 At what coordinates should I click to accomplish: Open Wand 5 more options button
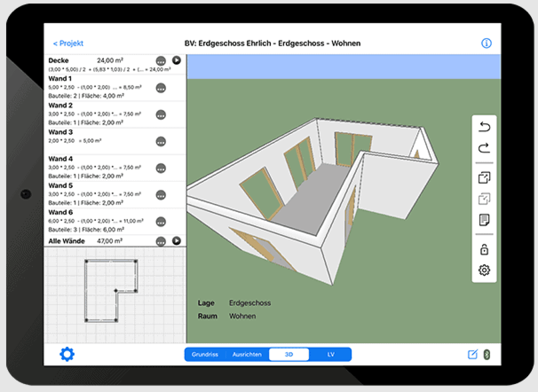161,195
